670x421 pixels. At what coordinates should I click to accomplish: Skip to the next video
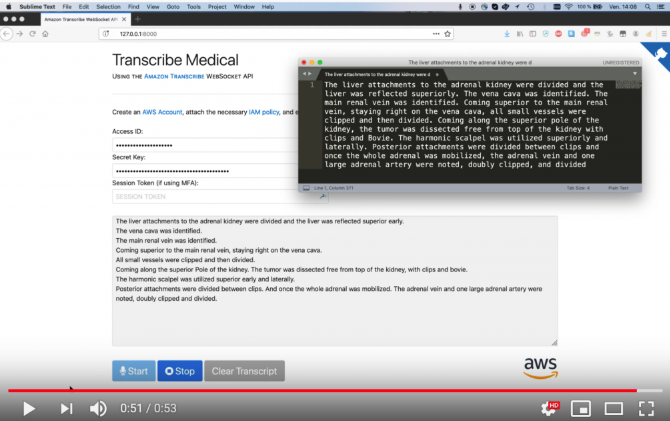coord(66,409)
